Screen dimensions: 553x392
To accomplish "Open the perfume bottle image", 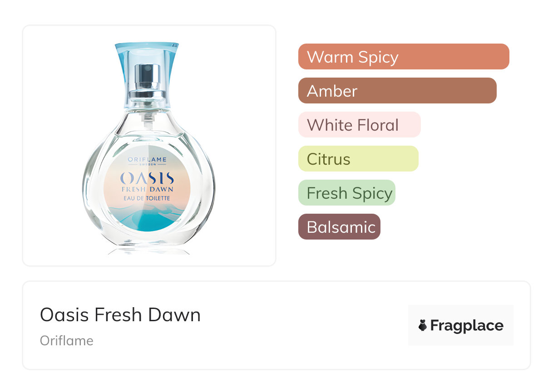I will [149, 148].
